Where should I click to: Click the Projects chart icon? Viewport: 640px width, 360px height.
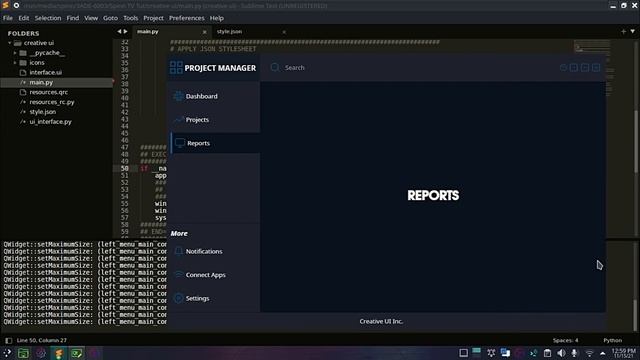pos(178,120)
